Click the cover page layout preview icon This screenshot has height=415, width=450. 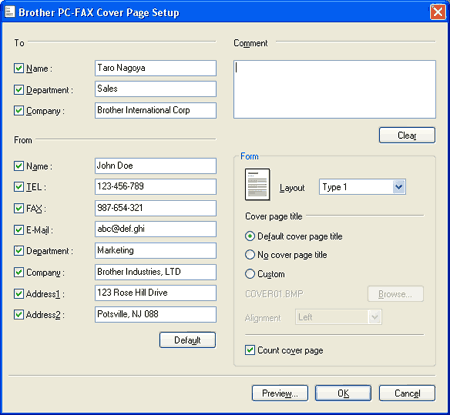tap(257, 184)
